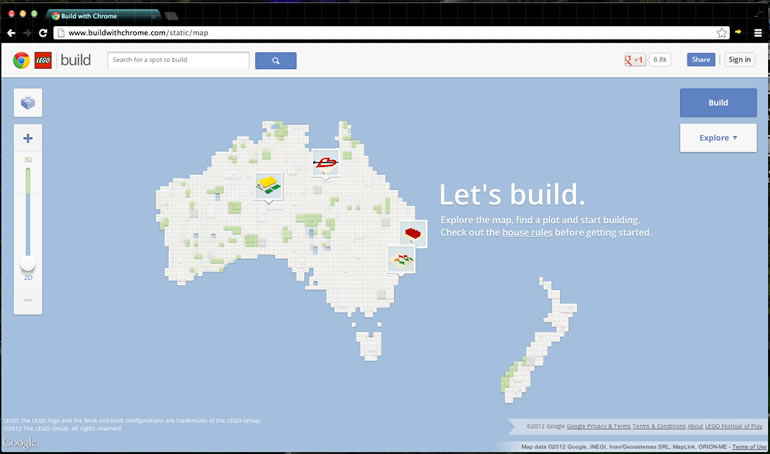The height and width of the screenshot is (454, 770).
Task: Open a new tab button
Action: click(171, 16)
